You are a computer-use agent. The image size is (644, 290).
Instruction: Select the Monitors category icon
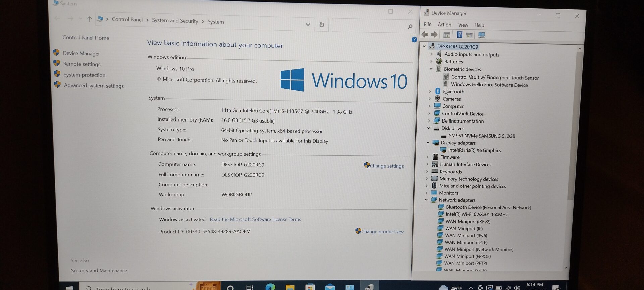click(434, 193)
